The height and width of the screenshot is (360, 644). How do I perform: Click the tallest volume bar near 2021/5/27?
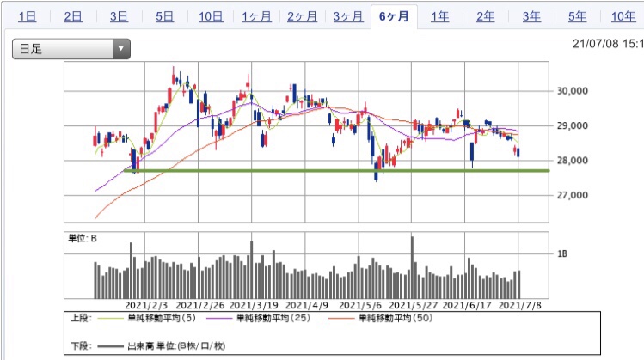pyautogui.click(x=412, y=267)
